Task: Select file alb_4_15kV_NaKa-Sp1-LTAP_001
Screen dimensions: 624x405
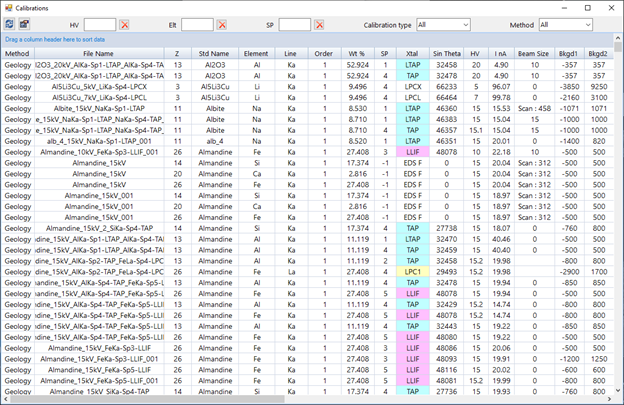Action: pos(99,141)
